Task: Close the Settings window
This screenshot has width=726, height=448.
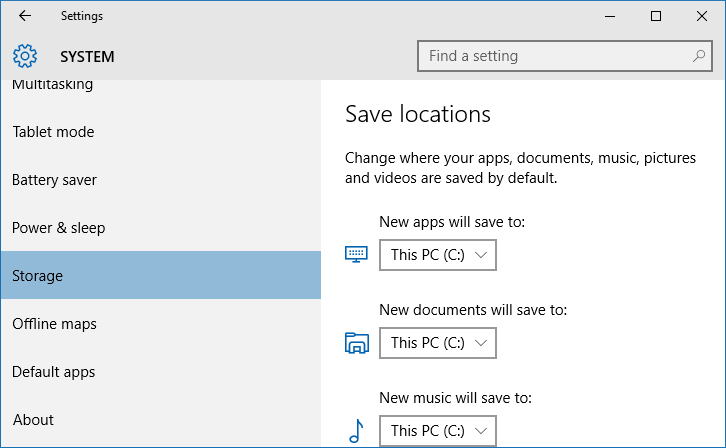Action: [701, 16]
